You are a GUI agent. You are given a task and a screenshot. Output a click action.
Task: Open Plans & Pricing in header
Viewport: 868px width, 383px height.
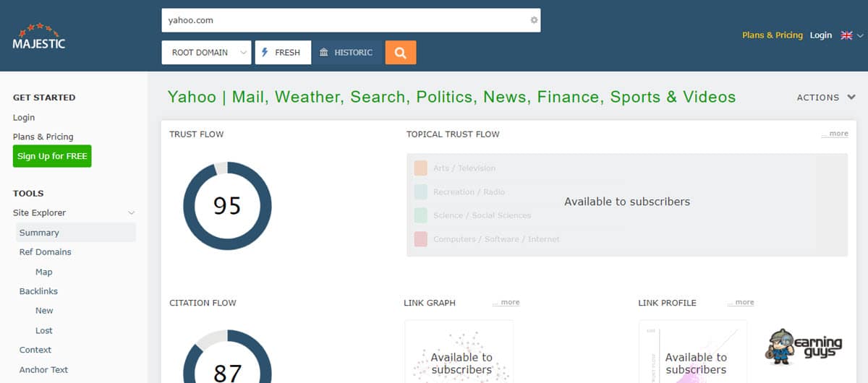(x=773, y=35)
